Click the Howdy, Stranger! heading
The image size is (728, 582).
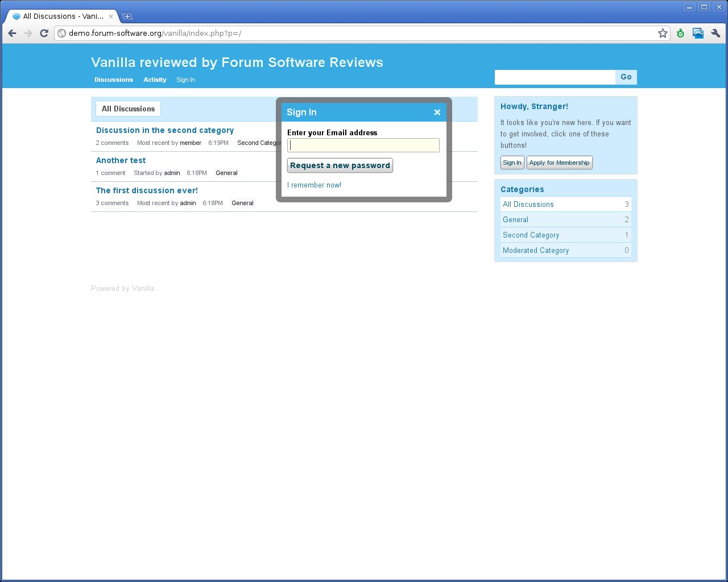pos(534,106)
